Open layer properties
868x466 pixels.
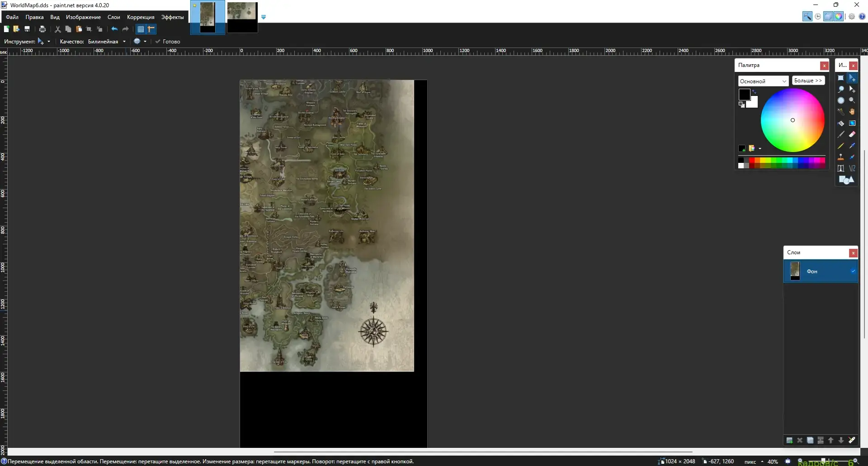click(x=852, y=440)
